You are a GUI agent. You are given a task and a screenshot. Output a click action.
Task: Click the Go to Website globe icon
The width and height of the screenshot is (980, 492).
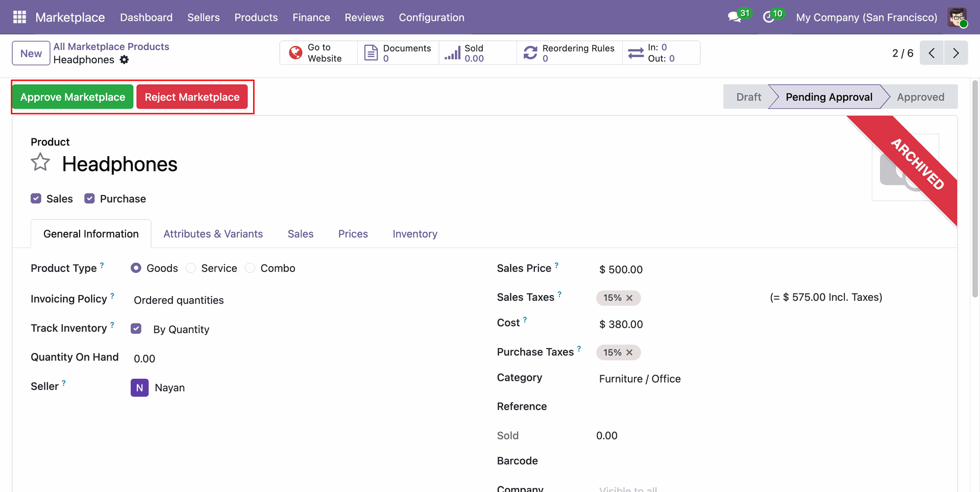pos(296,53)
